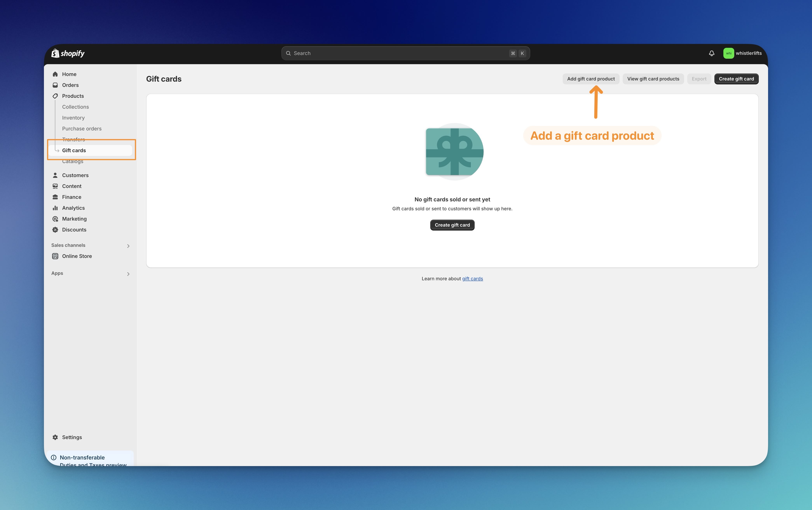Viewport: 812px width, 510px height.
Task: Open Marketing in the sidebar
Action: click(74, 219)
